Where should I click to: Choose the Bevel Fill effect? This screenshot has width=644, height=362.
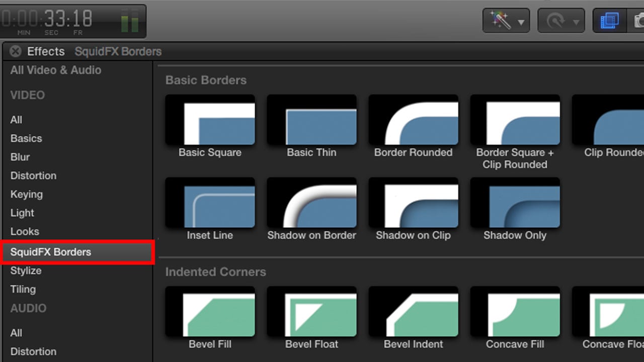click(210, 318)
